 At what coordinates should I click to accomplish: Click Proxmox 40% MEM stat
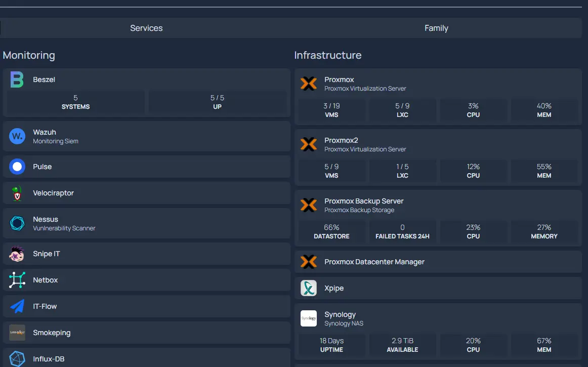click(x=544, y=110)
